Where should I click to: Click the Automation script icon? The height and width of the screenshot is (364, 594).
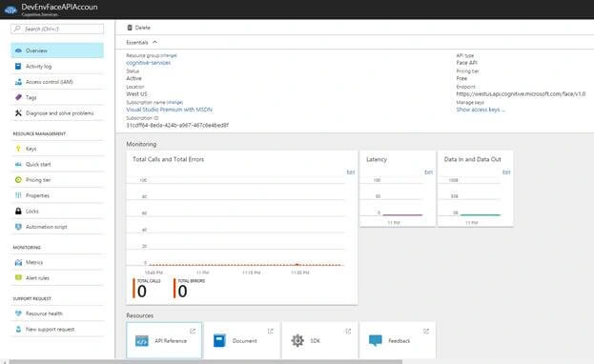(x=18, y=227)
